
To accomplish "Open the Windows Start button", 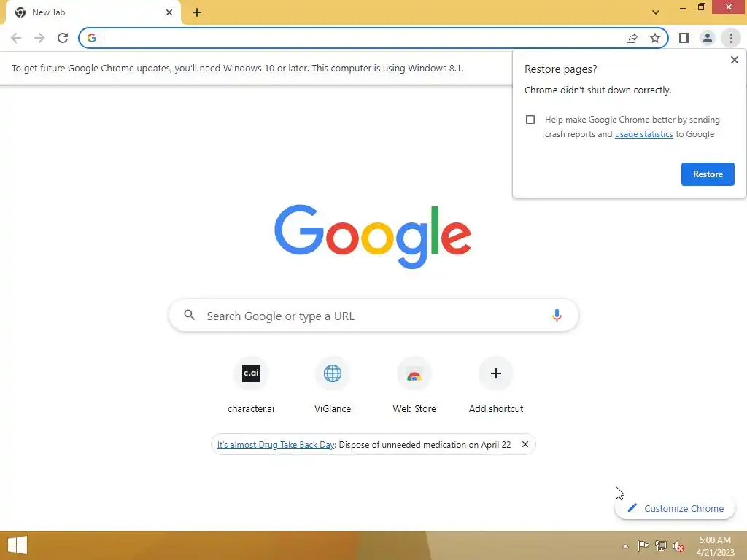I will 18,545.
